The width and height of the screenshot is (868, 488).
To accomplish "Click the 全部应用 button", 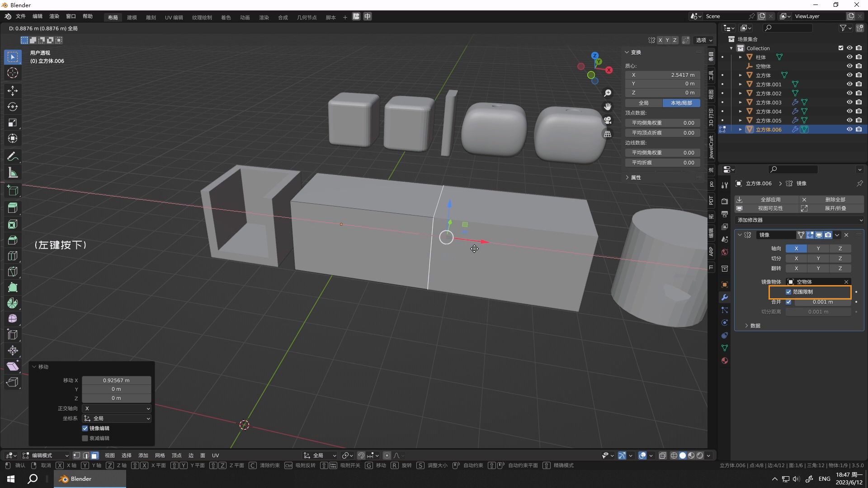I will pos(770,199).
